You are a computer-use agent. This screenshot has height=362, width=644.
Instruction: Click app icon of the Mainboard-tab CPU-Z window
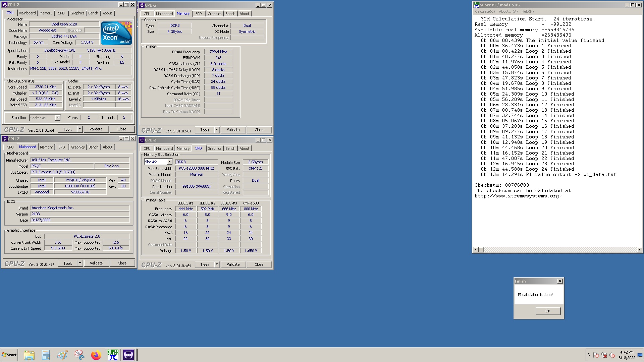tap(5, 139)
